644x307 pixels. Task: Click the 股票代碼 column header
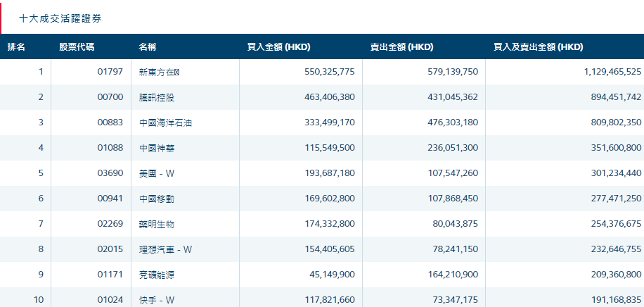[x=77, y=47]
